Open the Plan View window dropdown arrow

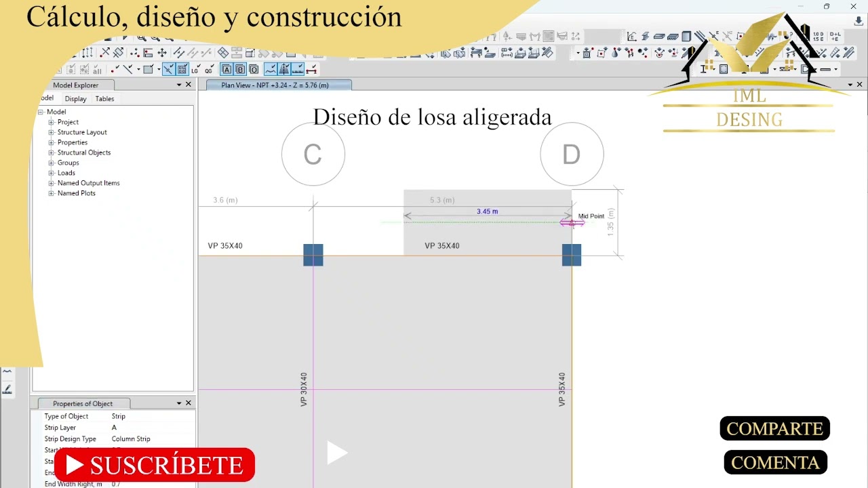pos(850,85)
